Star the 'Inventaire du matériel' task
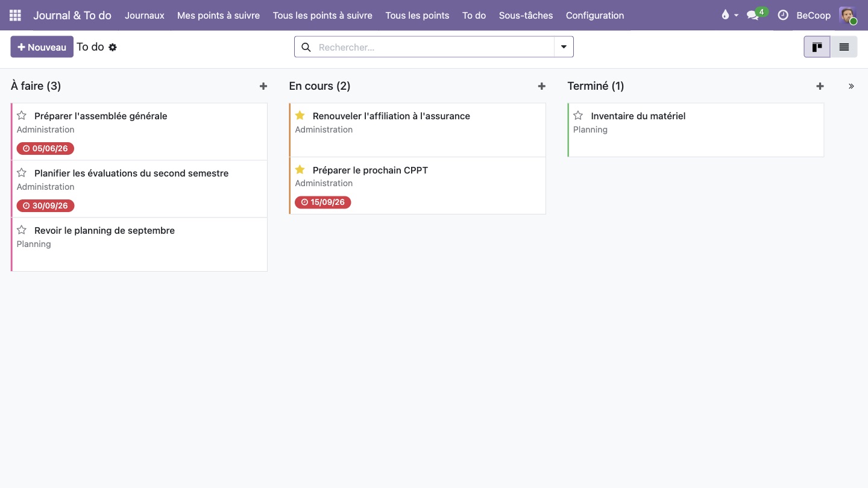 point(578,116)
